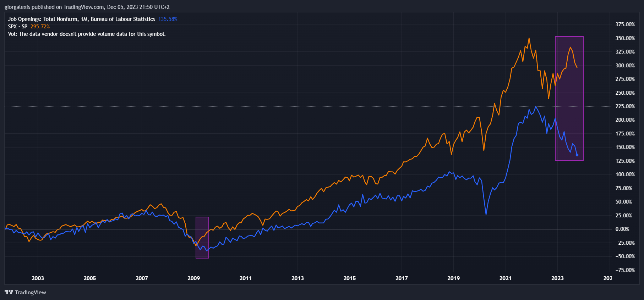The width and height of the screenshot is (644, 300).
Task: Click the 2019 time axis label
Action: pos(453,278)
